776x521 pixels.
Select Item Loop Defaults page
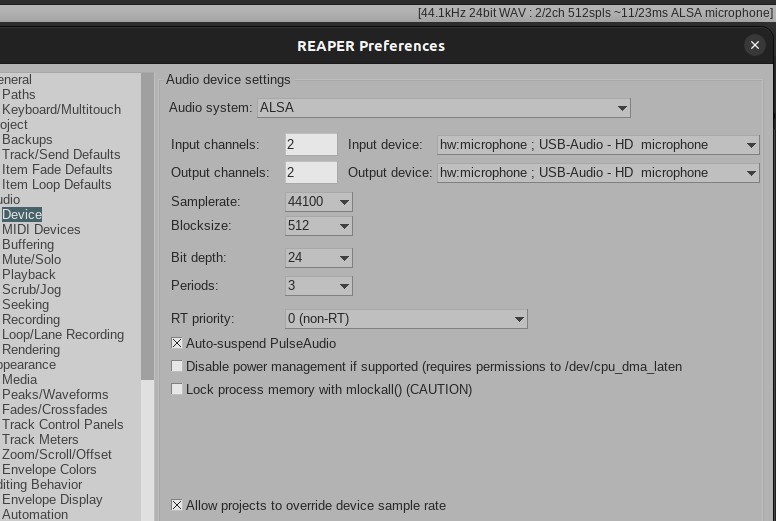(56, 185)
